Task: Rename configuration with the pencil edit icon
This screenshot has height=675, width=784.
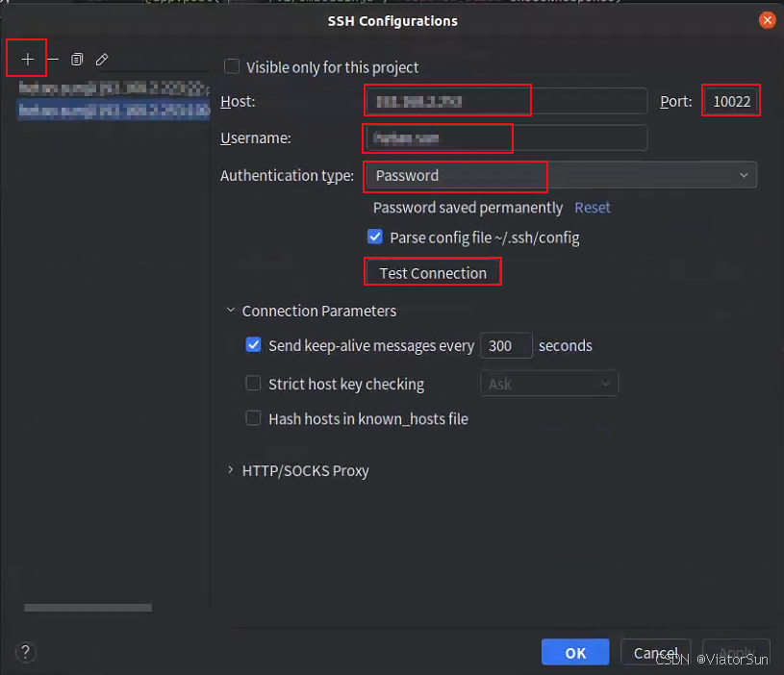Action: [x=102, y=60]
